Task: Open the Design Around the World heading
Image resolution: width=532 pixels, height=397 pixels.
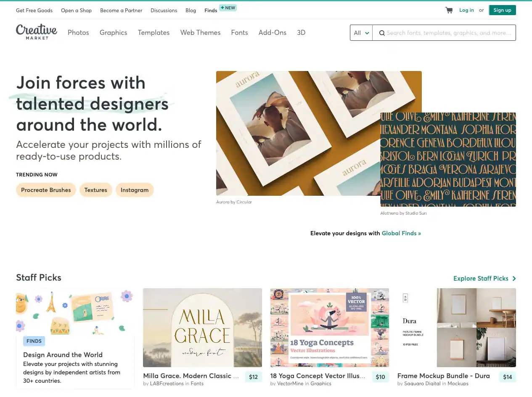Action: (x=63, y=355)
